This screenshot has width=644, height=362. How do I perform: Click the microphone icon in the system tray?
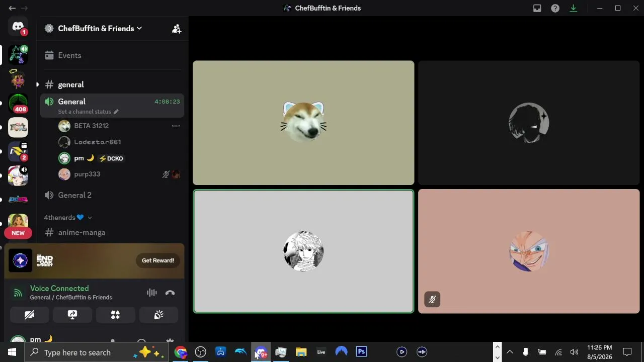click(526, 352)
